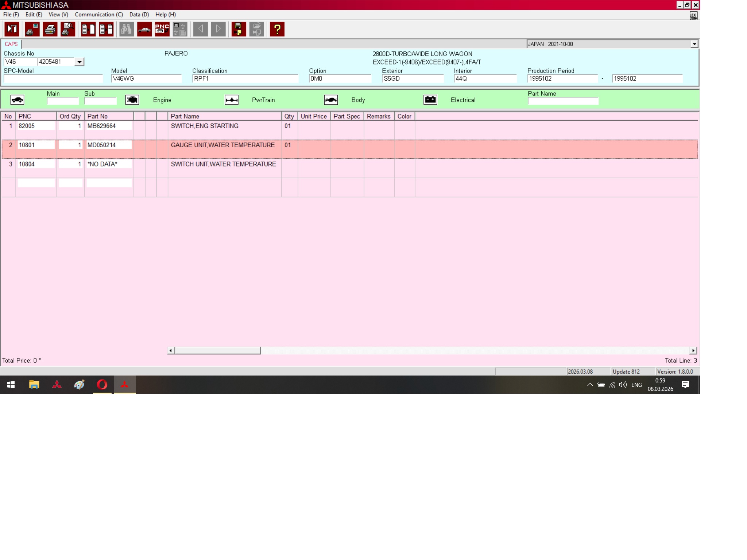Select the SWITCH,ENG STARTING row
Image resolution: width=747 pixels, height=560 pixels.
click(204, 126)
